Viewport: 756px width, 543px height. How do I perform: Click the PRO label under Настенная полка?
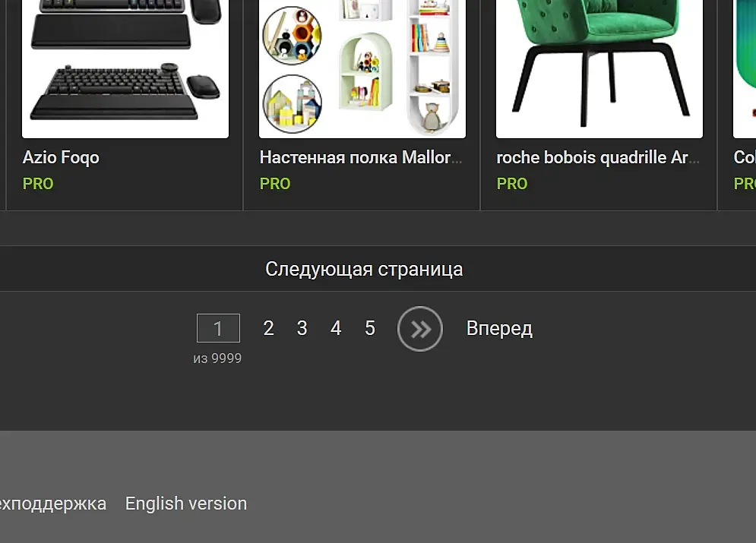point(275,184)
